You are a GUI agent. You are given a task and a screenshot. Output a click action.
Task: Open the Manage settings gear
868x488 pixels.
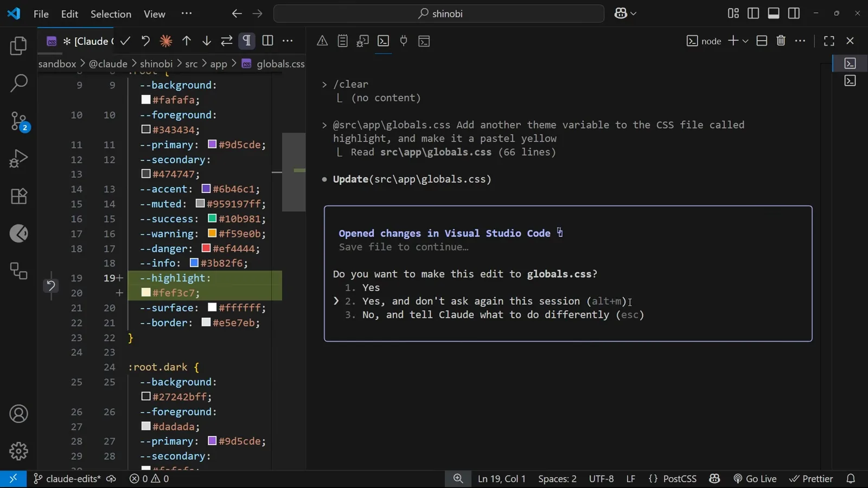(18, 451)
